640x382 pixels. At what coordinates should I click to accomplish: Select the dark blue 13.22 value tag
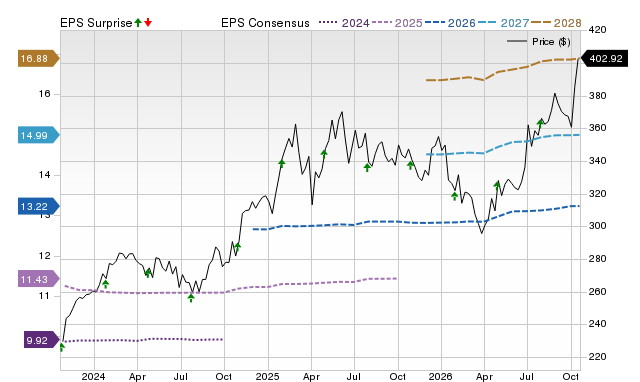(38, 207)
